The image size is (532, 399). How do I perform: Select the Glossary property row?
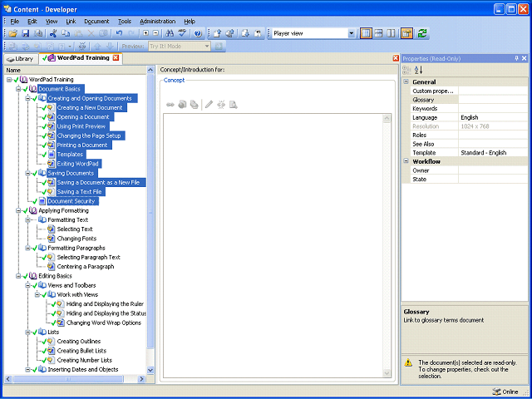424,99
